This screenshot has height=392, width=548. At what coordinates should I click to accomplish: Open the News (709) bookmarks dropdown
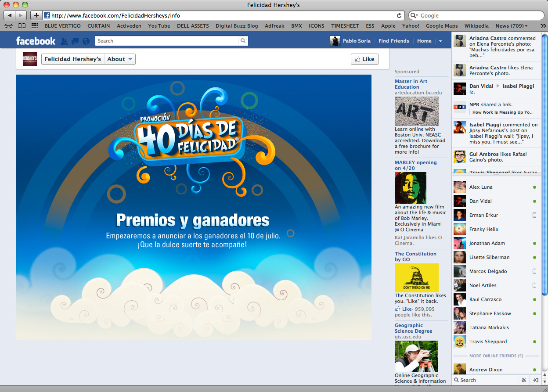512,26
